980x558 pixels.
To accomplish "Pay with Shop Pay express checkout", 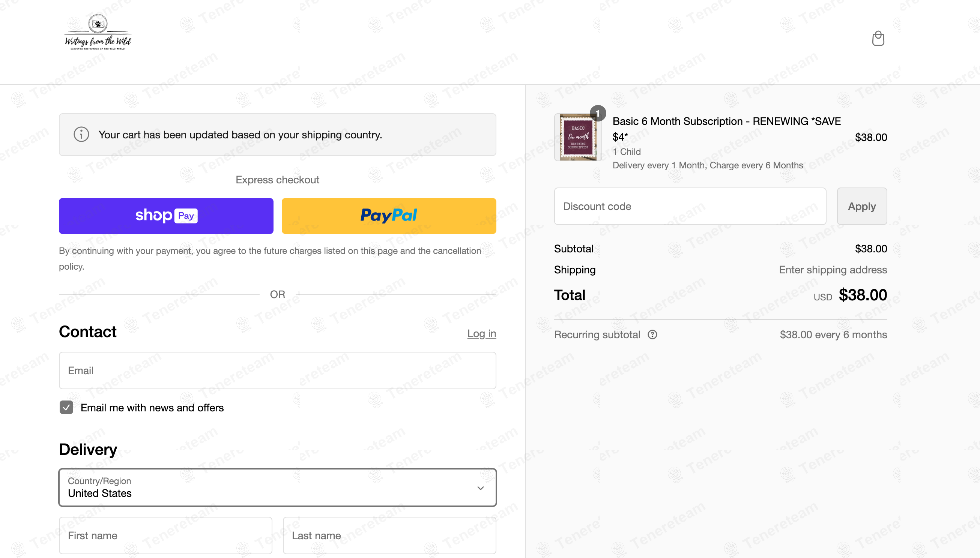I will click(166, 216).
